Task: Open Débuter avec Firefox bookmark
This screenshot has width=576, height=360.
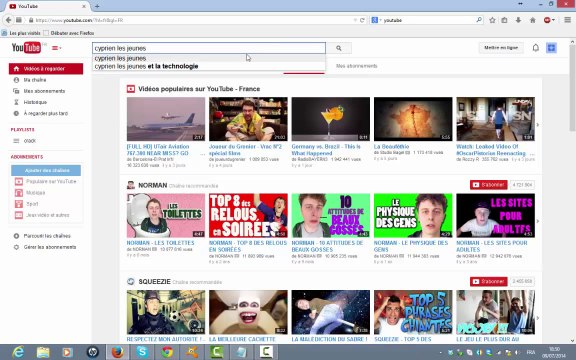Action: [69, 33]
